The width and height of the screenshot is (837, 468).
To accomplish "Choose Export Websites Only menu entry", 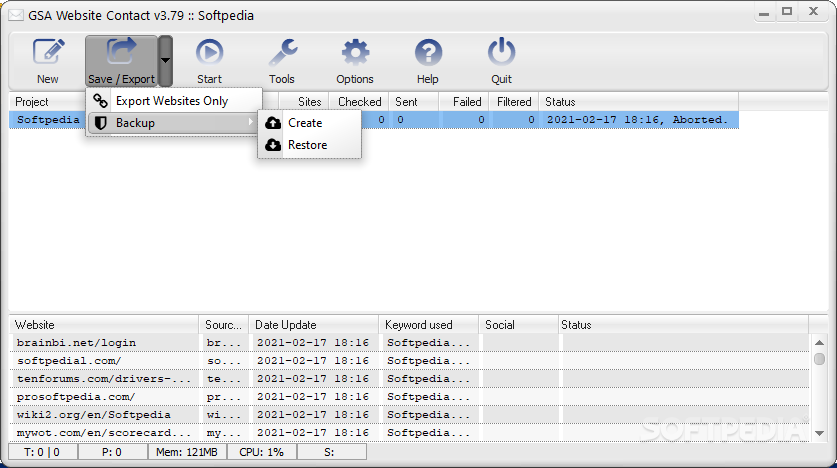I will pyautogui.click(x=174, y=101).
